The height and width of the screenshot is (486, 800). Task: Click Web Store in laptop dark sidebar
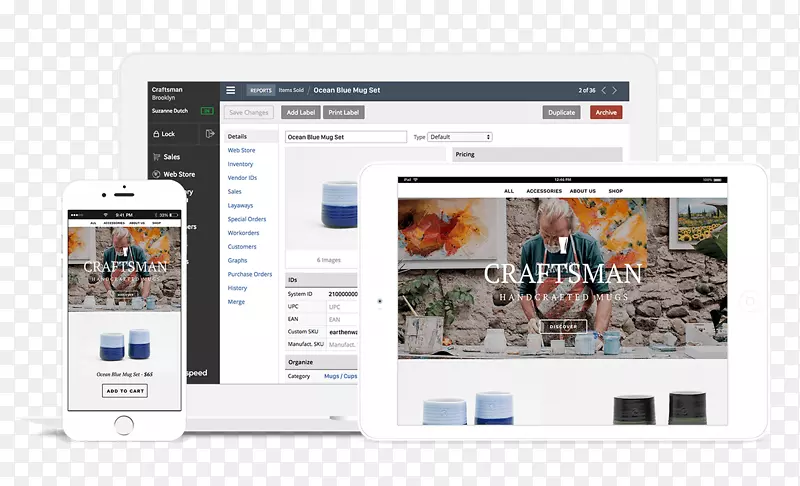pos(179,174)
